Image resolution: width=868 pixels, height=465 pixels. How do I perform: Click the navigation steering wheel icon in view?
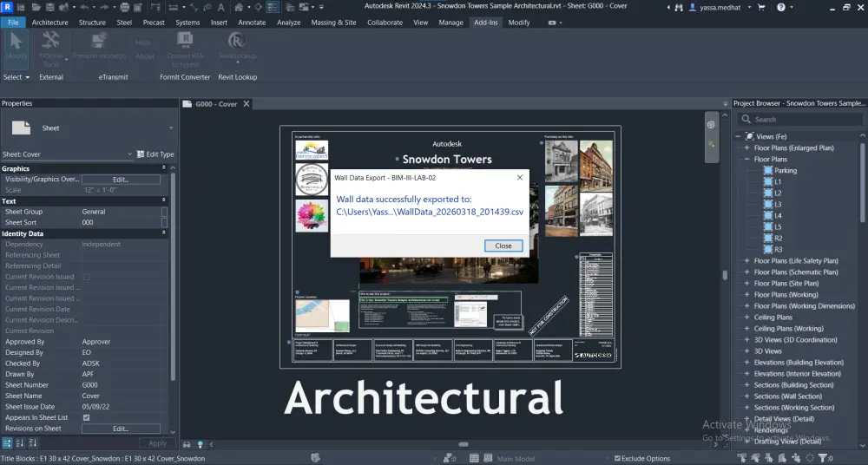[711, 125]
